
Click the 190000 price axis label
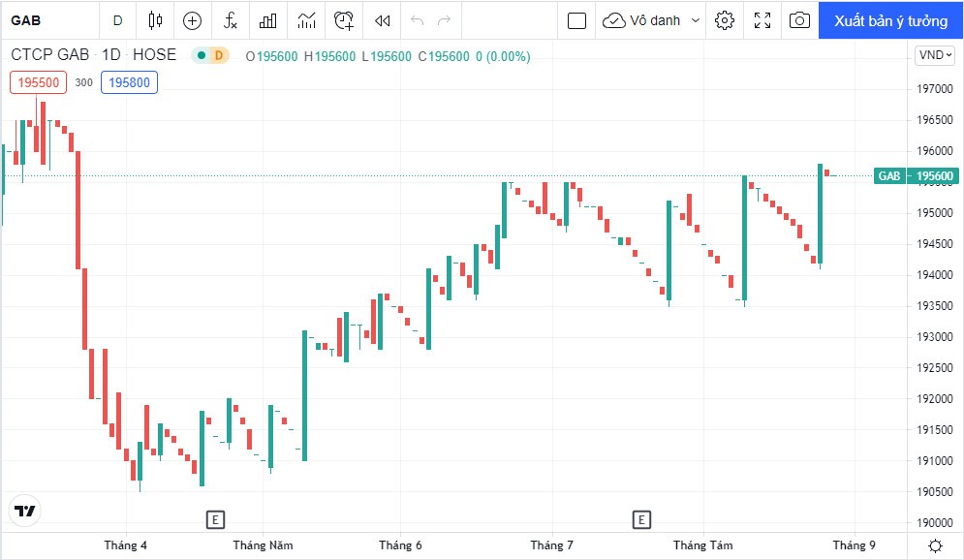click(935, 522)
